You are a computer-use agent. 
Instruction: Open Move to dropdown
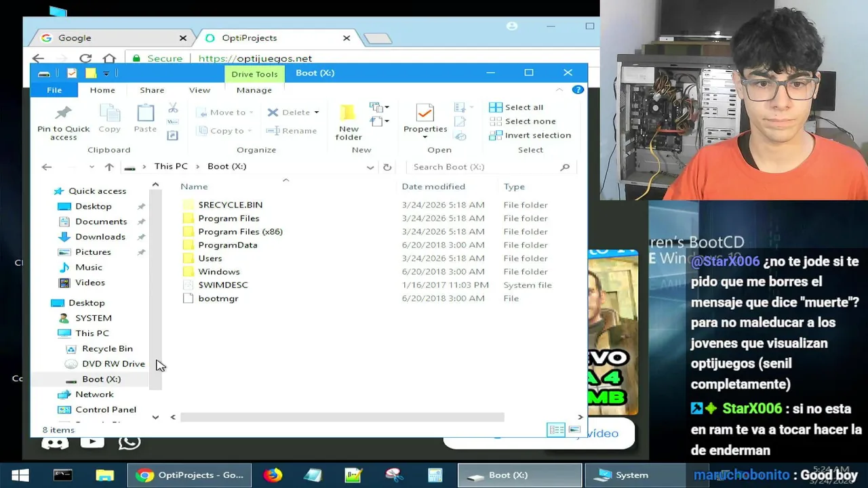click(x=226, y=113)
